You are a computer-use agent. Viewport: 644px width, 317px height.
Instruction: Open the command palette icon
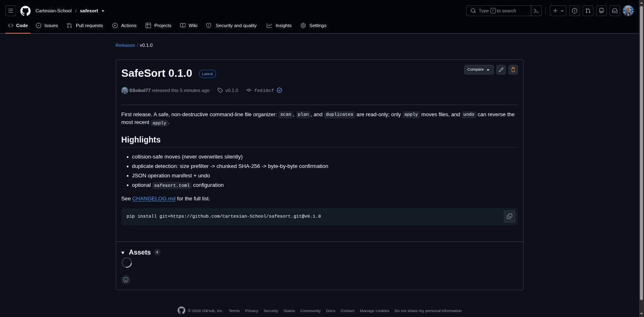(536, 11)
